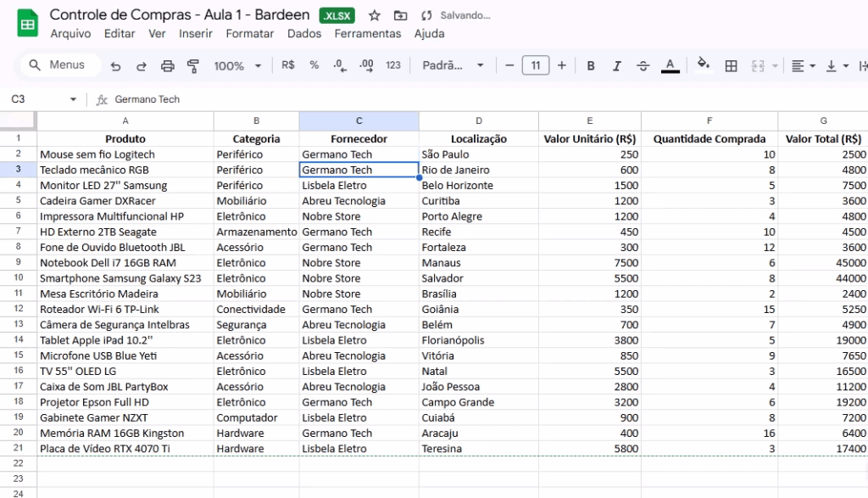
Task: Expand the merge cells dropdown arrow
Action: (x=775, y=66)
